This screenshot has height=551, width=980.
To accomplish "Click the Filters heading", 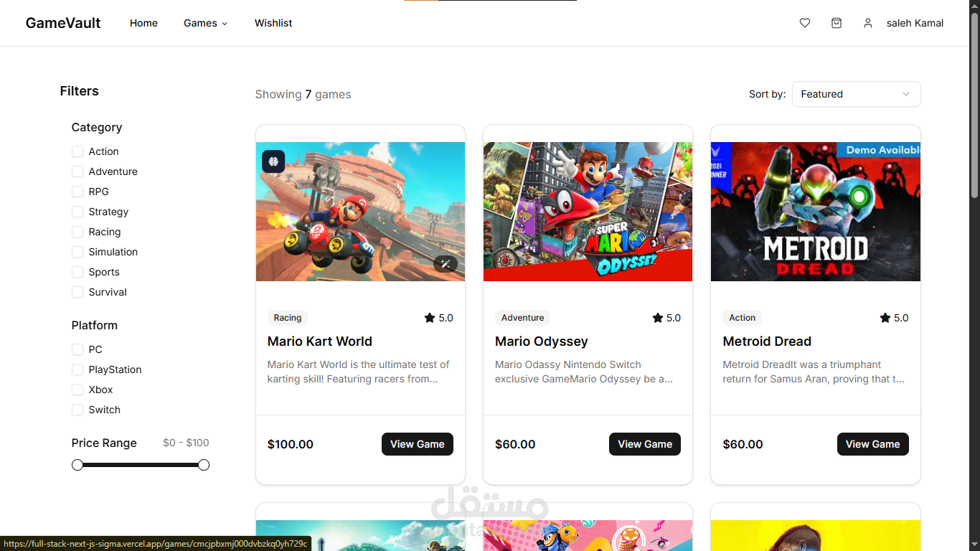I will [x=80, y=91].
